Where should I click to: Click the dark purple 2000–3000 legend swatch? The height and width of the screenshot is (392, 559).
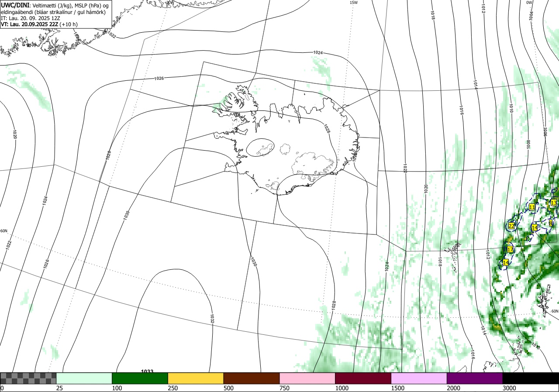(x=475, y=378)
